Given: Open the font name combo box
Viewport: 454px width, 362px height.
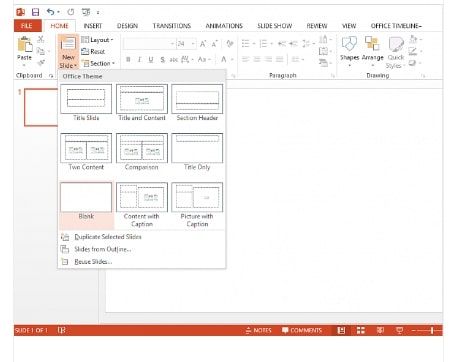Looking at the screenshot, I should pos(149,44).
